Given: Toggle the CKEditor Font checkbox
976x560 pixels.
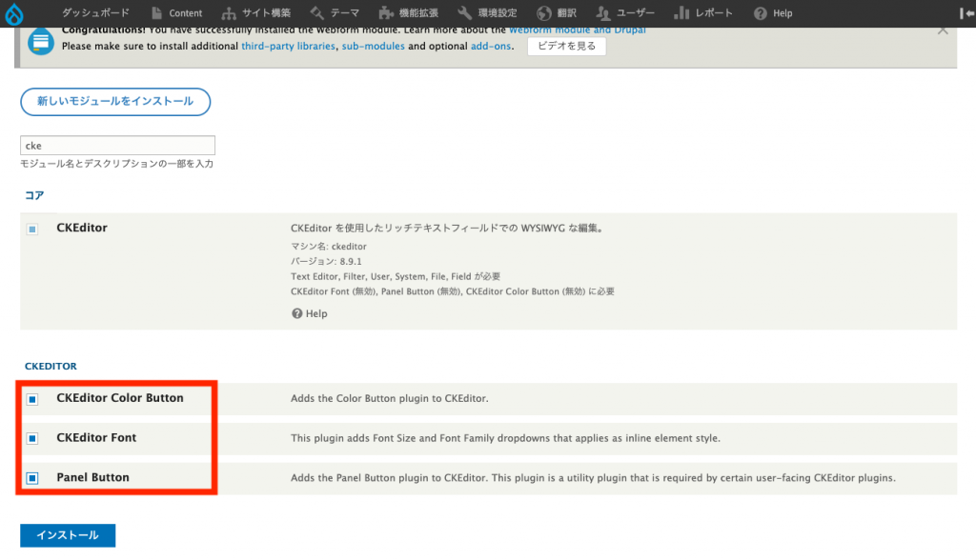Looking at the screenshot, I should pos(32,439).
